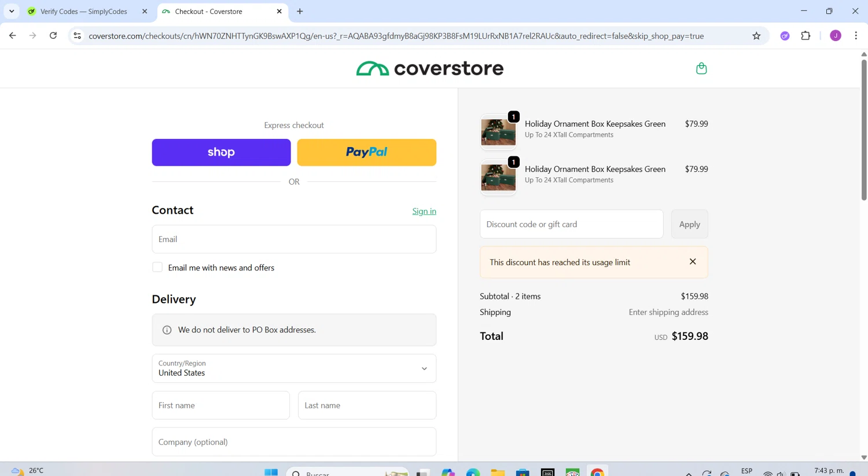Click the Enter shipping address text
The image size is (868, 476).
tap(668, 312)
